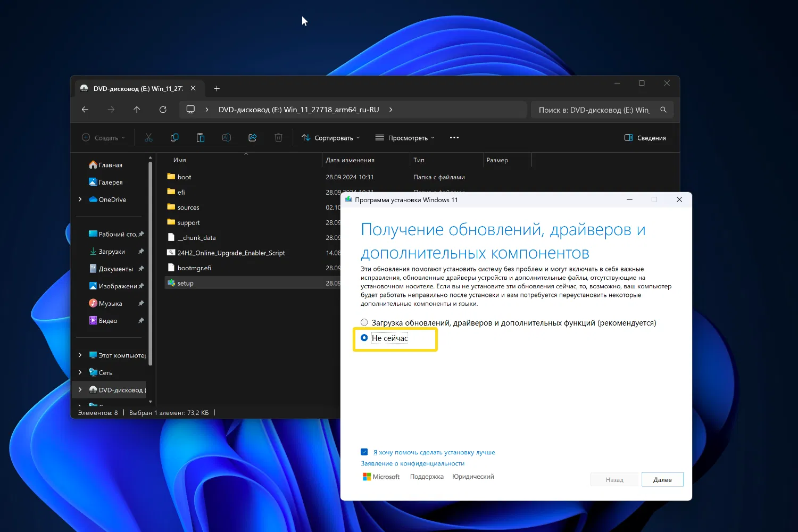Click the Share icon in toolbar
Image resolution: width=798 pixels, height=532 pixels.
click(x=253, y=138)
